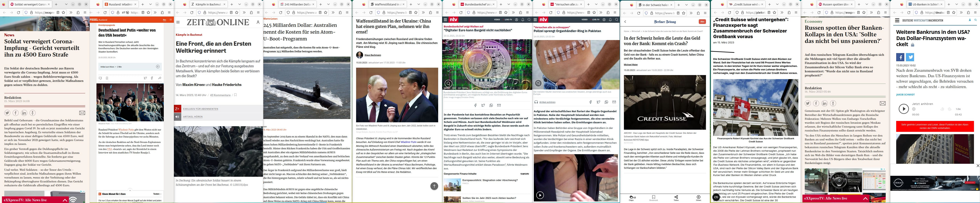Expand toolbar overflow chevrons in Waffenstillstand window
Image resolution: width=980 pixels, height=203 pixels.
pyautogui.click(x=424, y=13)
